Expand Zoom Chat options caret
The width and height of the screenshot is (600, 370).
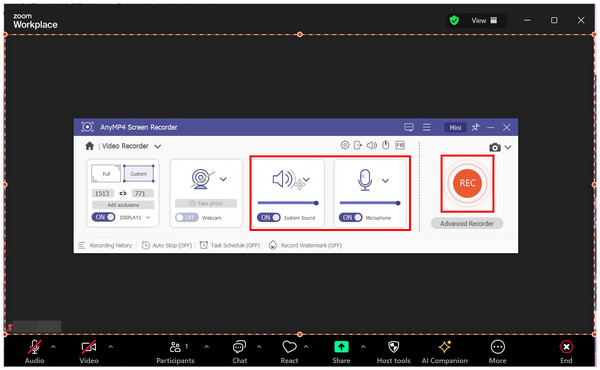coord(259,347)
